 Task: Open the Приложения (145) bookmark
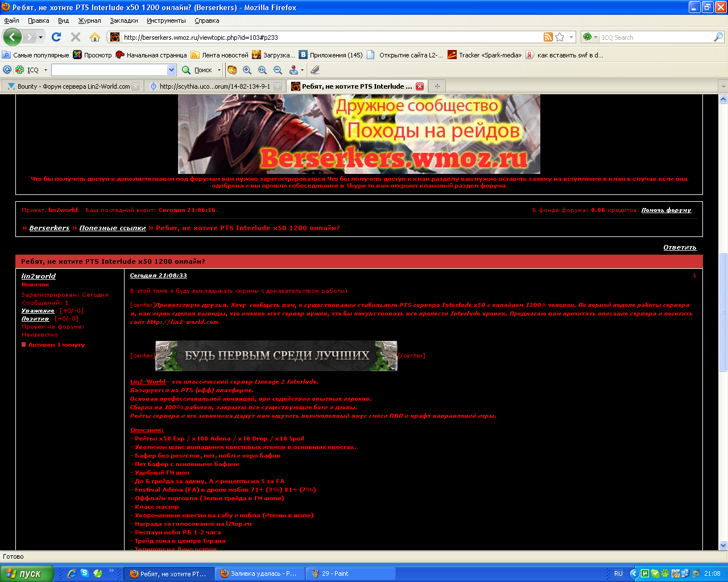[331, 55]
